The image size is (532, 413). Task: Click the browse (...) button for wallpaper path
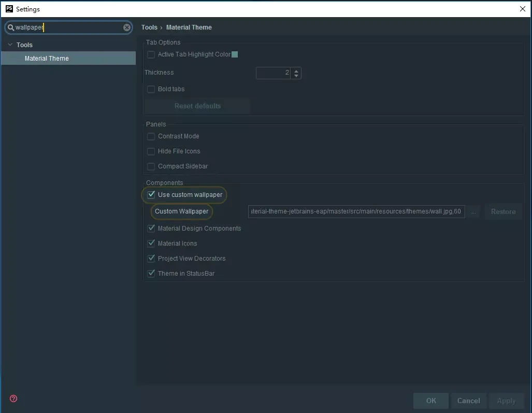[x=473, y=212]
